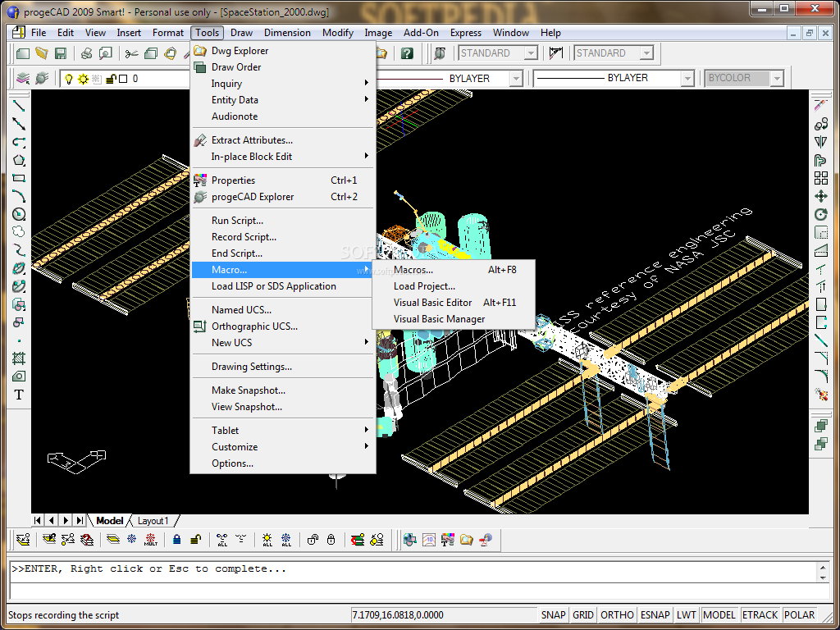This screenshot has width=840, height=630.
Task: Toggle ESNAP in status bar
Action: pyautogui.click(x=655, y=615)
